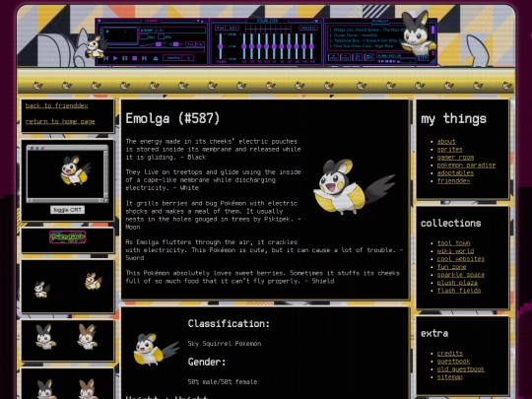Click the Winamp volume slider handle
The image size is (532, 399).
click(159, 44)
